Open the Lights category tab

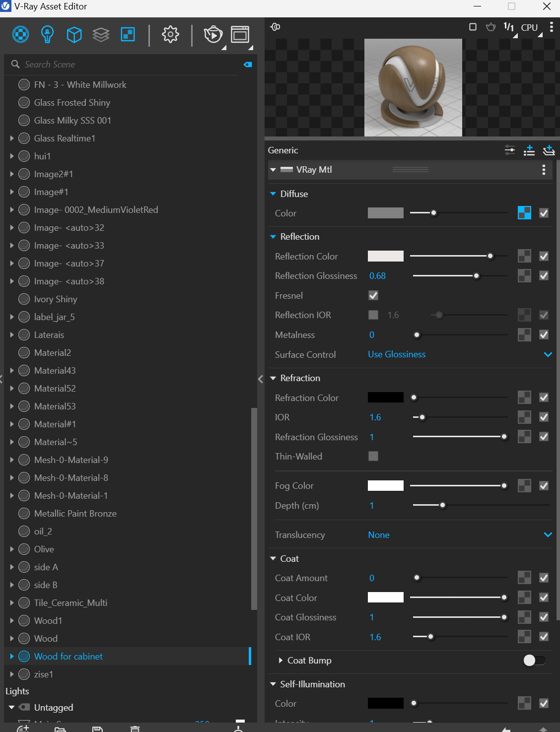click(47, 34)
